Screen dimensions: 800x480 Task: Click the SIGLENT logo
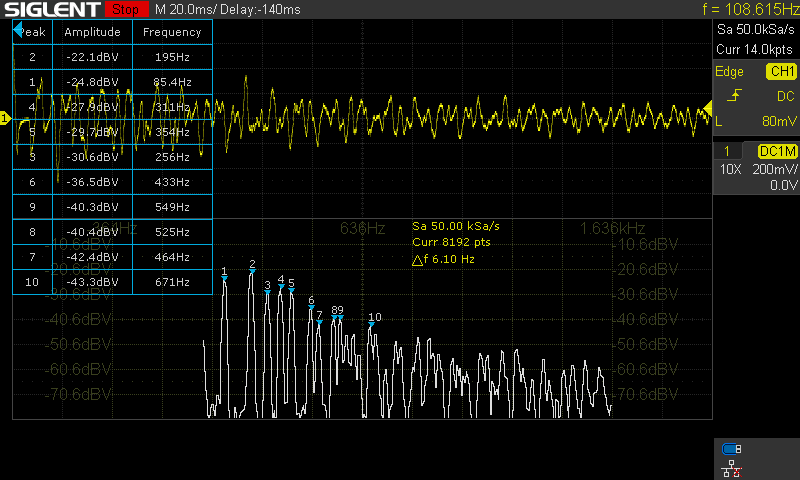click(x=52, y=9)
